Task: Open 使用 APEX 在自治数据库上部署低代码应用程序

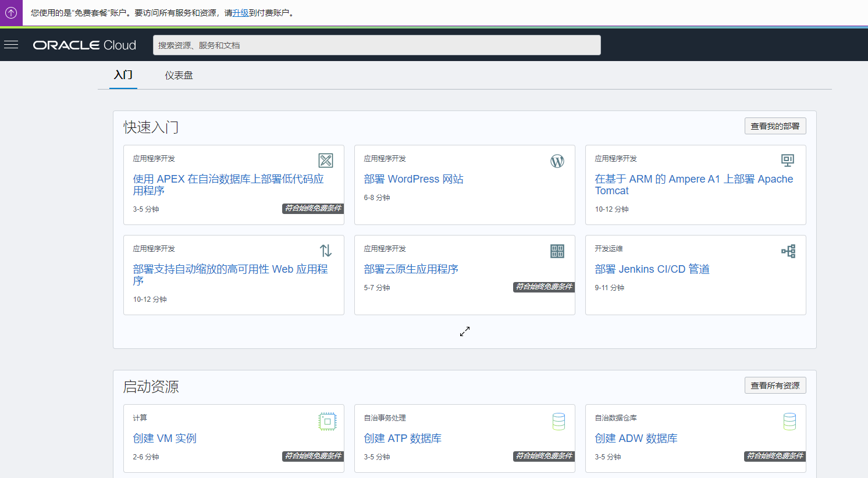Action: (229, 185)
